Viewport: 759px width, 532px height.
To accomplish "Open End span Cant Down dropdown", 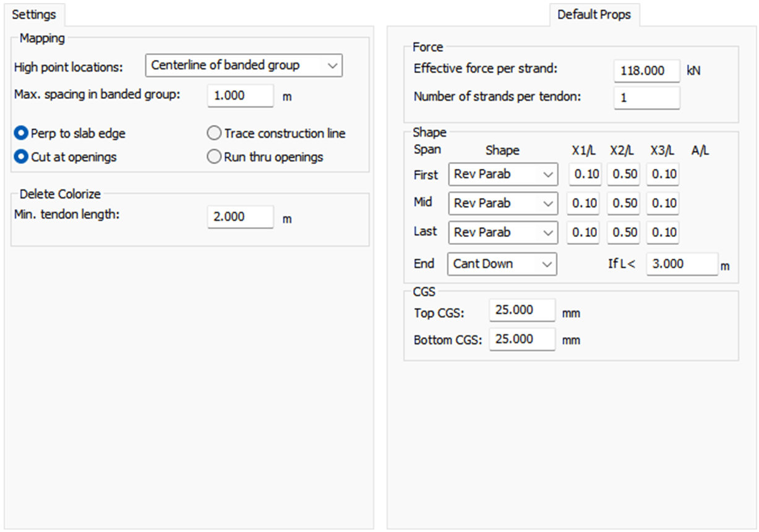I will tap(502, 264).
